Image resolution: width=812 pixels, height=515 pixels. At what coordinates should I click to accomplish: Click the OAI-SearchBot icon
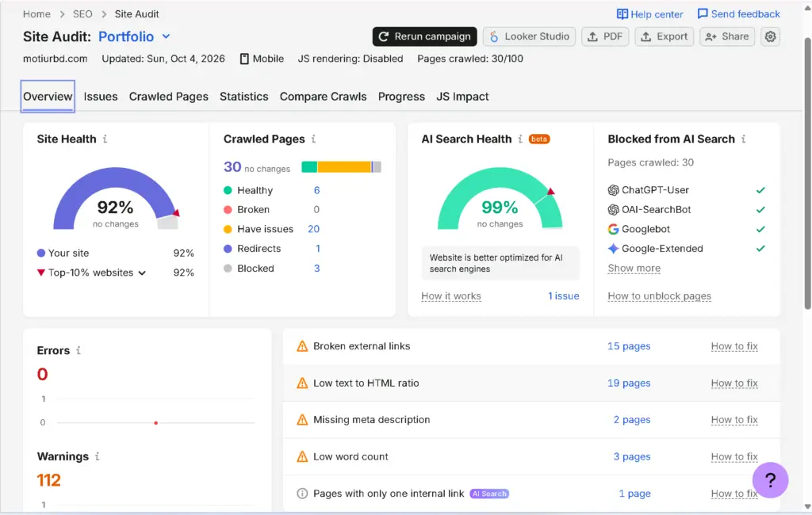[x=613, y=210]
